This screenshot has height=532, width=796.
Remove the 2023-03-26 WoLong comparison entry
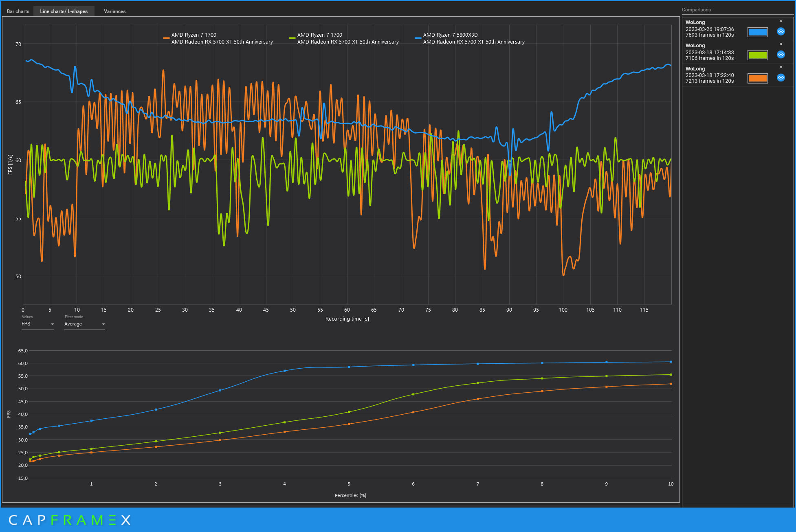coord(781,21)
